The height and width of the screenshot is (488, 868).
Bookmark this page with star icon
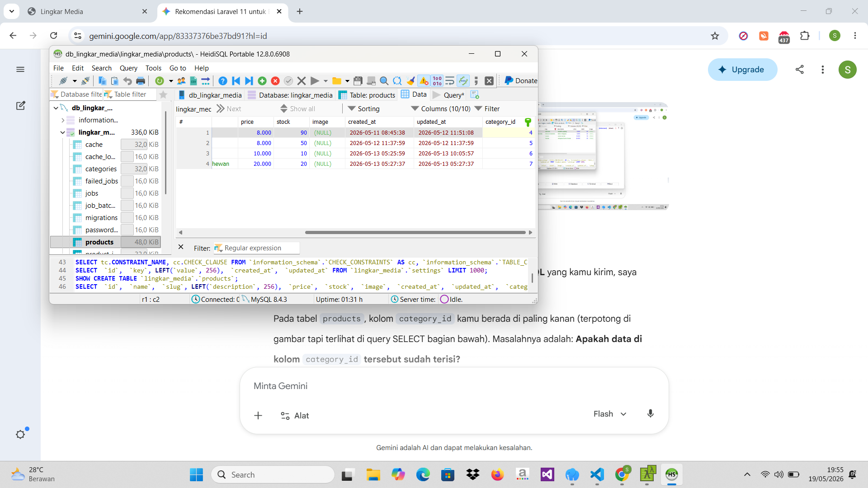click(715, 36)
